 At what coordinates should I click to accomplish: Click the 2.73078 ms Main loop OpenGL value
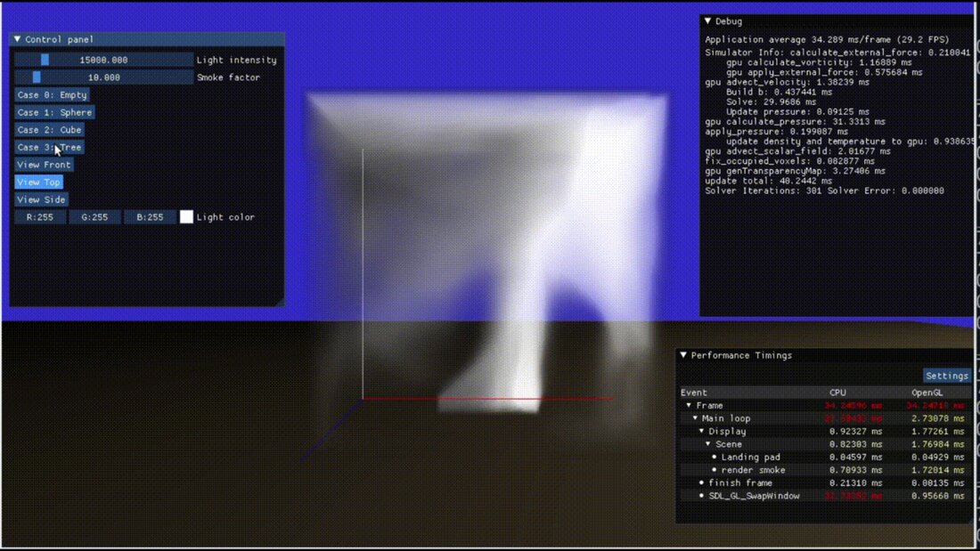[937, 418]
